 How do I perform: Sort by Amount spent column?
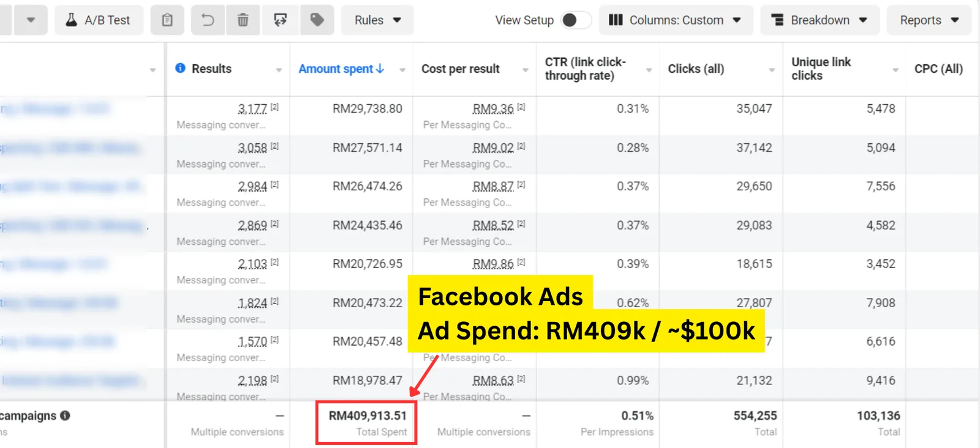coord(341,69)
